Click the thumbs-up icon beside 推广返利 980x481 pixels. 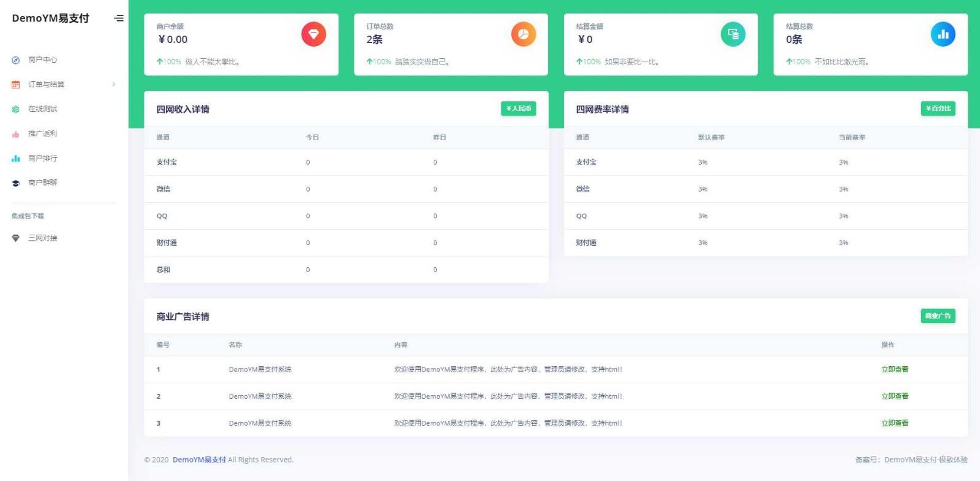pyautogui.click(x=16, y=134)
